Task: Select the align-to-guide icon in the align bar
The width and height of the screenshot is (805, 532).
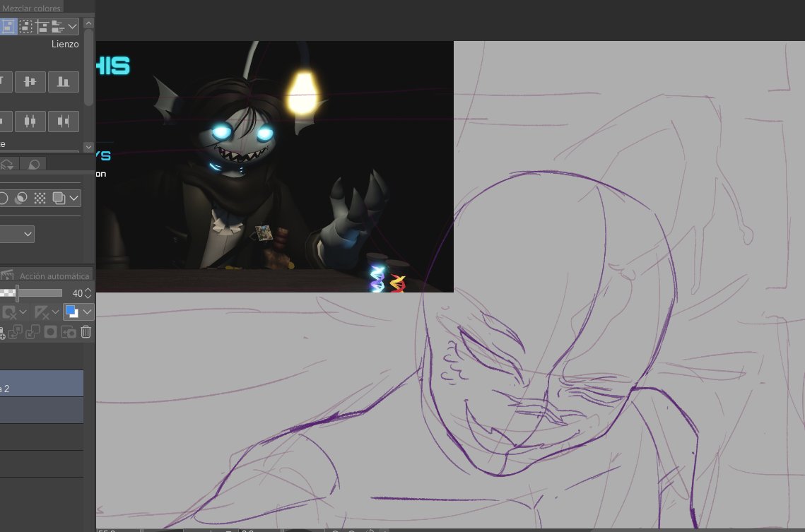Action: 42,26
